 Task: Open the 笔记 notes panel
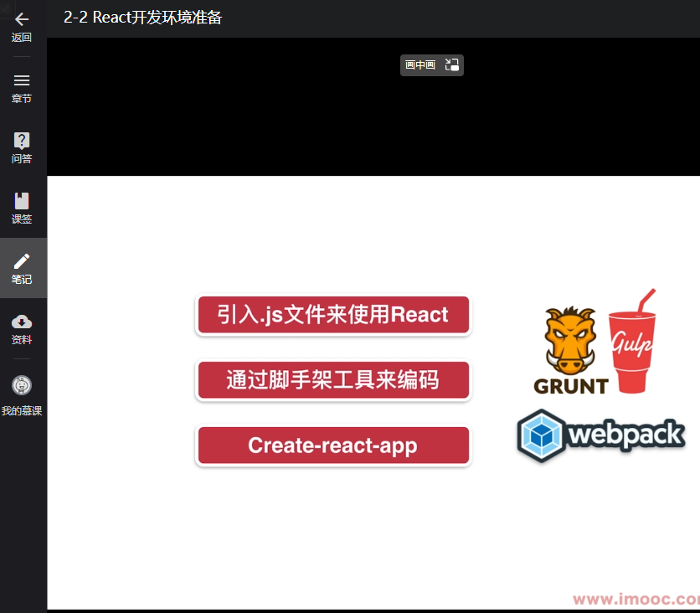pyautogui.click(x=22, y=268)
